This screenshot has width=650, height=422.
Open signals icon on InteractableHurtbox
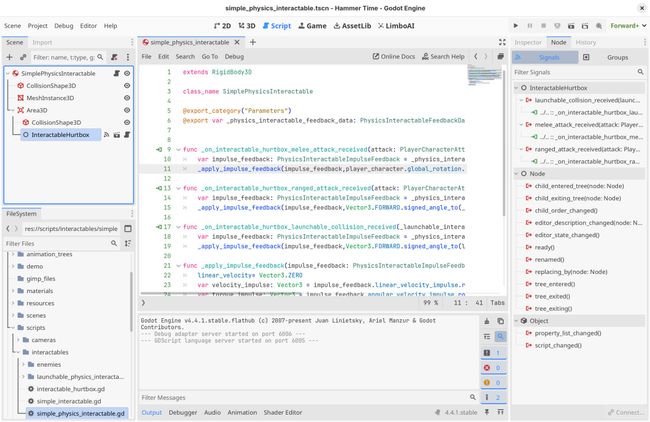click(107, 135)
